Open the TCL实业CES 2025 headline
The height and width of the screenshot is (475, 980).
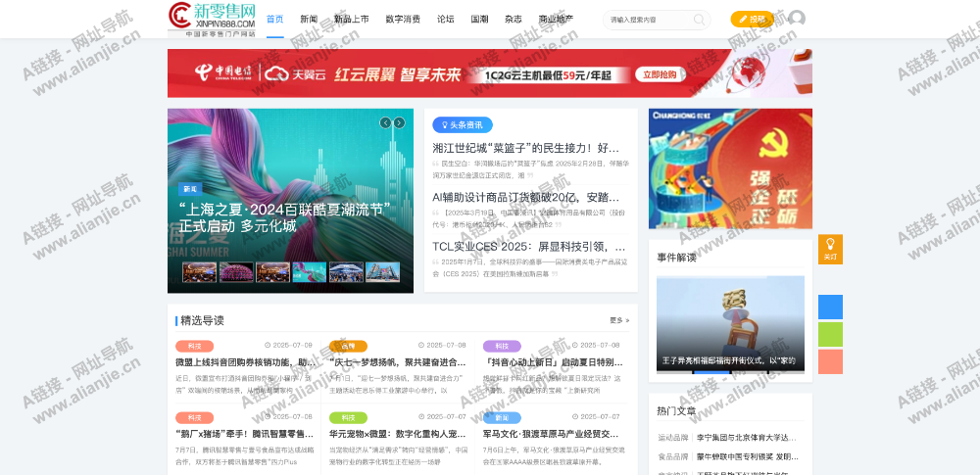529,246
